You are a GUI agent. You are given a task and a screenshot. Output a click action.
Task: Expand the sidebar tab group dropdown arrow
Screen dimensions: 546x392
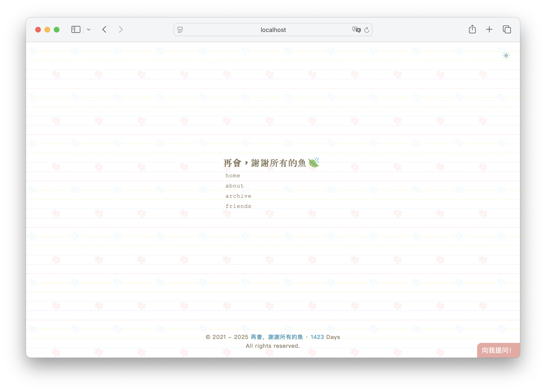click(x=89, y=30)
